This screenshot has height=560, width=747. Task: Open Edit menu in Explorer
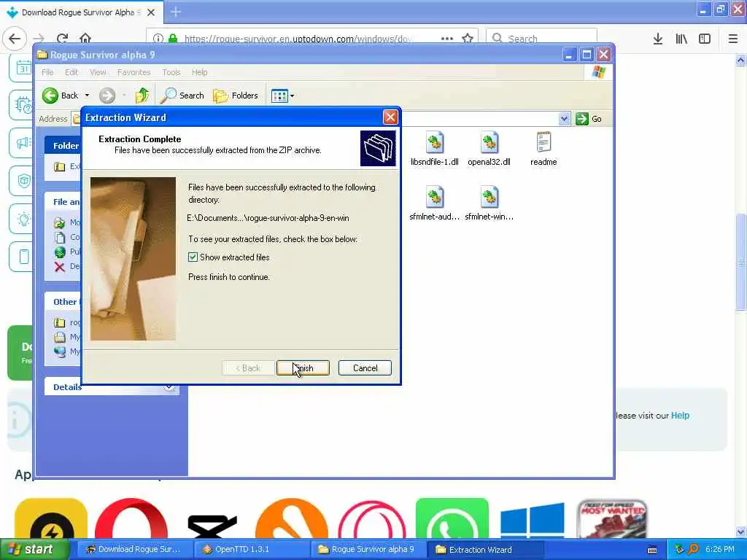[x=71, y=72]
